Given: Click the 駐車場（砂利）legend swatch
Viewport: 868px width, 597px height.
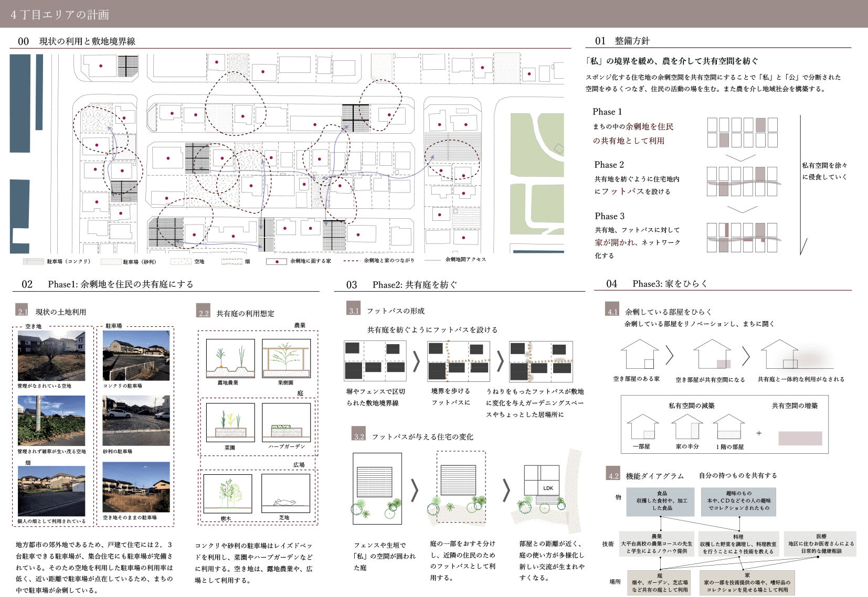Looking at the screenshot, I should pyautogui.click(x=111, y=261).
